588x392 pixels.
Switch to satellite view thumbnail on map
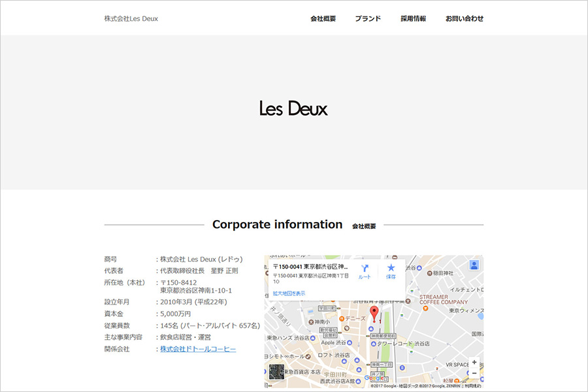(x=276, y=372)
